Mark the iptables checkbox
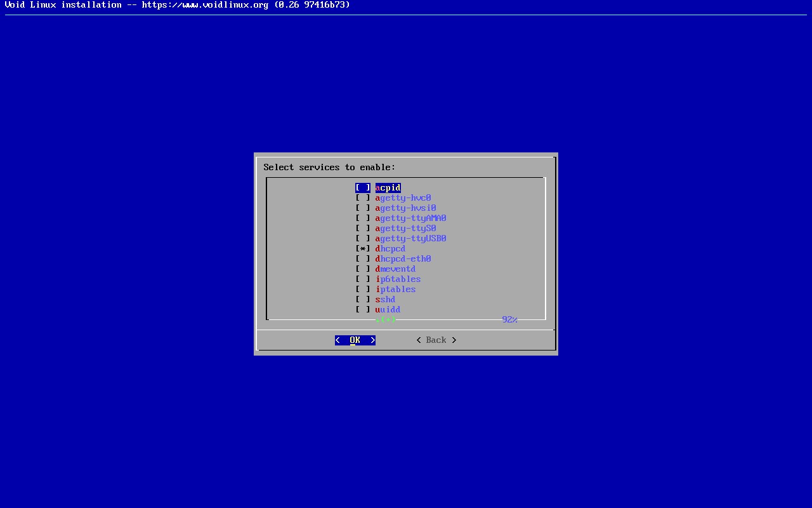812x508 pixels. click(x=362, y=290)
